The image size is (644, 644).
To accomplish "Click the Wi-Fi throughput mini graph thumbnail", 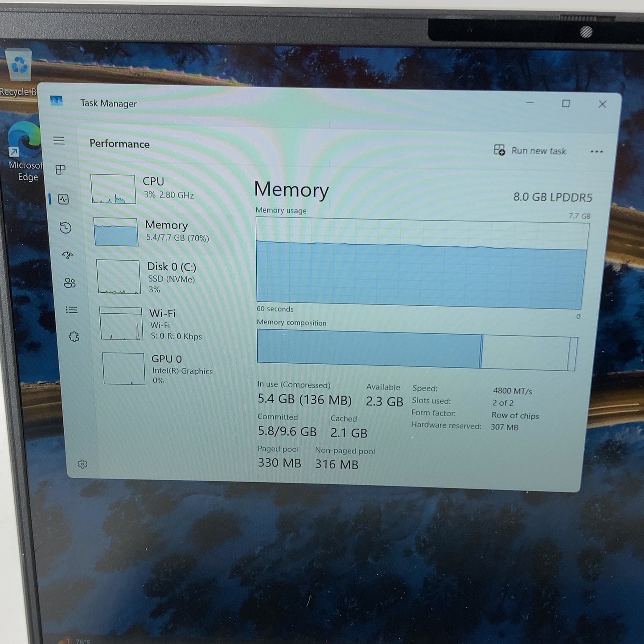I will click(x=121, y=324).
